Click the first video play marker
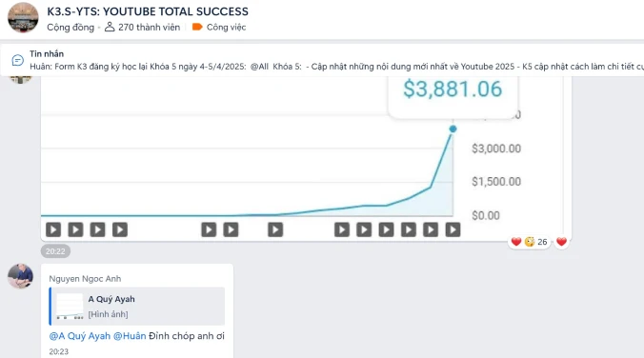 [53, 229]
